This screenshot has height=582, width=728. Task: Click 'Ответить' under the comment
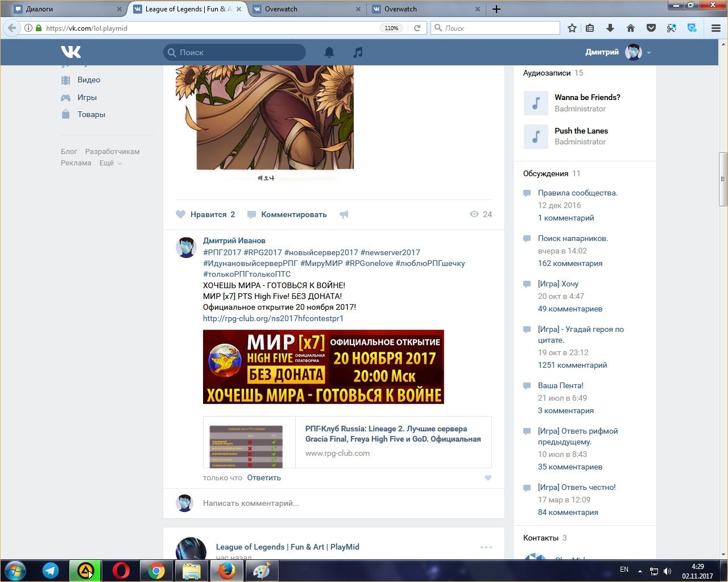click(264, 478)
